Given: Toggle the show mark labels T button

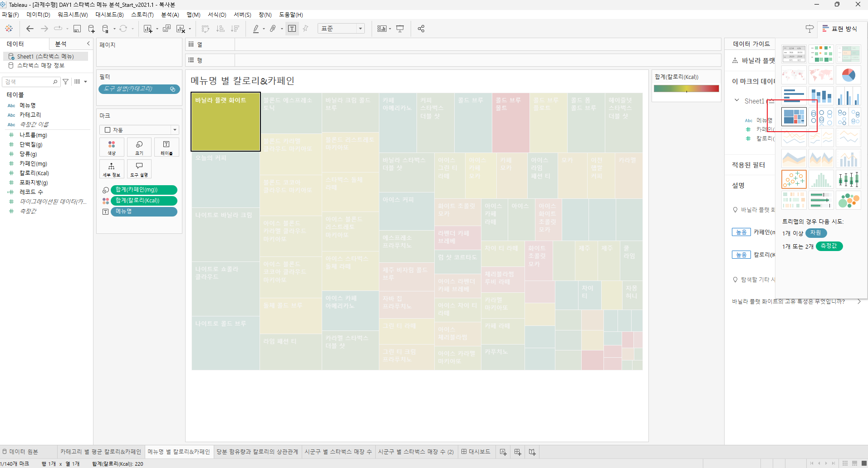Looking at the screenshot, I should (292, 29).
